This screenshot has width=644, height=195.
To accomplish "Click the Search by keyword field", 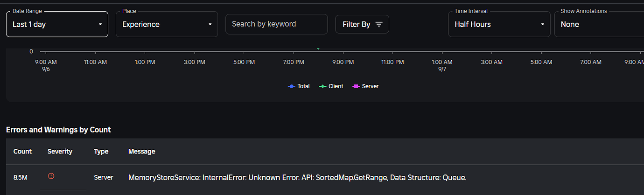I will 276,24.
